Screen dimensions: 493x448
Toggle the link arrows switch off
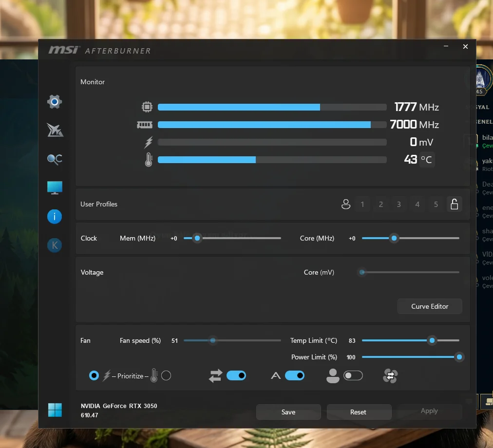[x=236, y=376]
